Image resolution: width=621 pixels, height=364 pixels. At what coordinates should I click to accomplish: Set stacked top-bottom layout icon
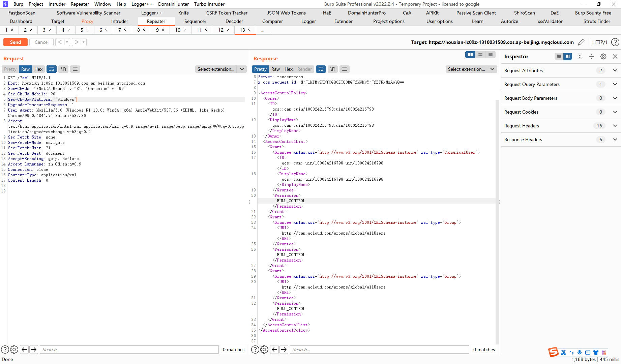480,55
